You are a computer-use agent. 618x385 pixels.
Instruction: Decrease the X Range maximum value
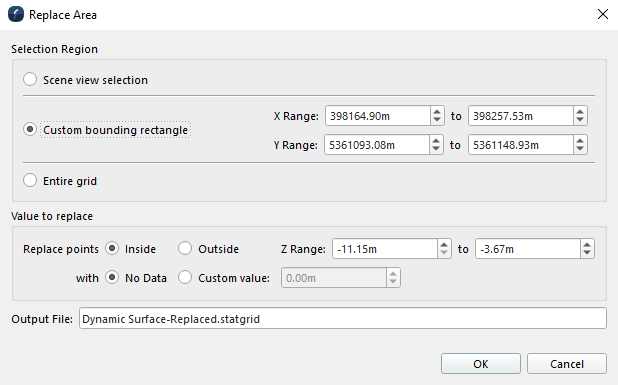(580, 120)
